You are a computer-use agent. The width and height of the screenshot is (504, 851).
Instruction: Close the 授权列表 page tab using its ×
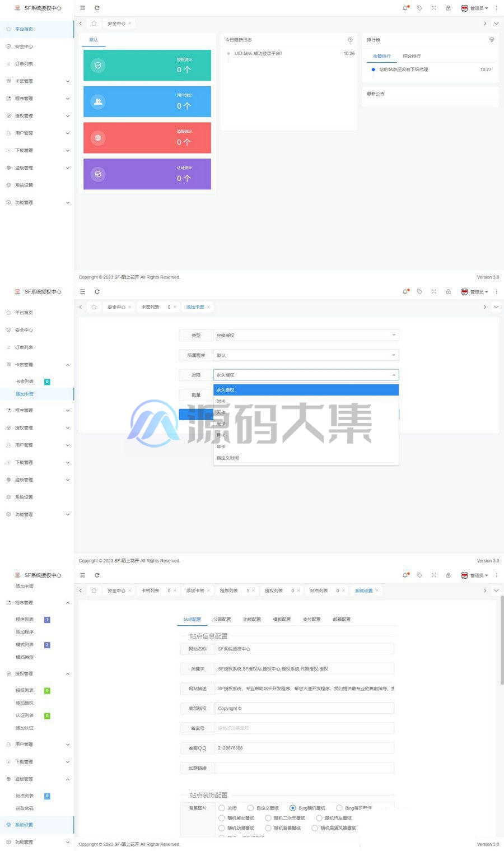298,590
